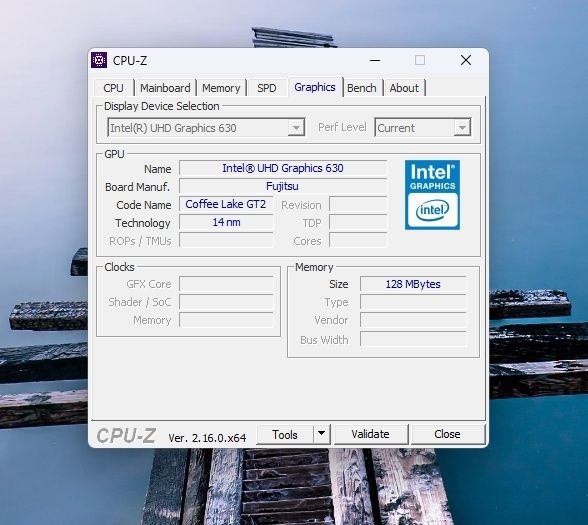
Task: Go to the SPD tab
Action: 267,88
